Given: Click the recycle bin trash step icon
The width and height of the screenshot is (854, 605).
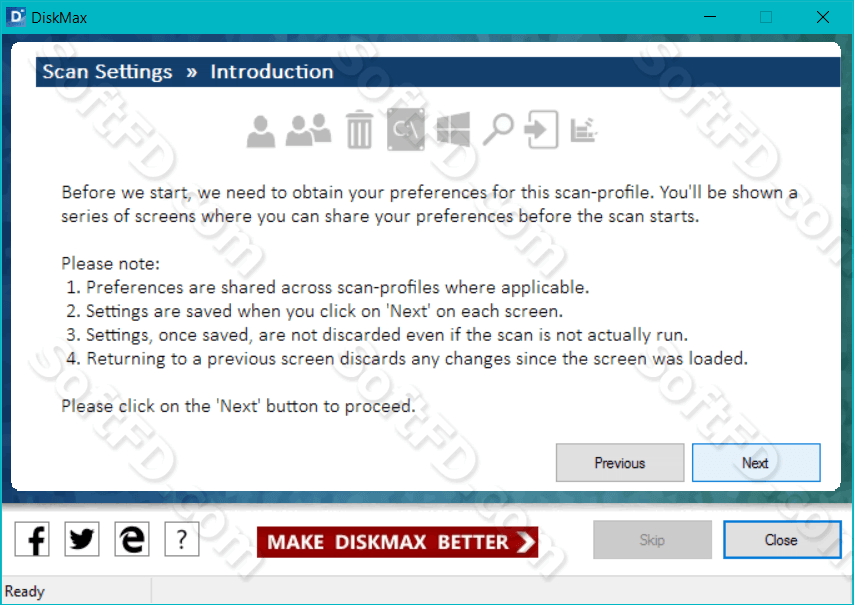Looking at the screenshot, I should pos(359,130).
